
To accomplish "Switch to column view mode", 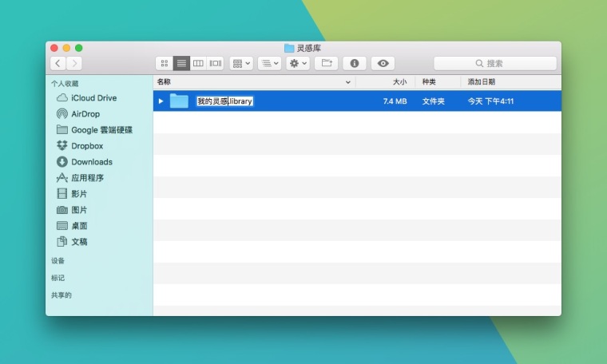I will [198, 63].
